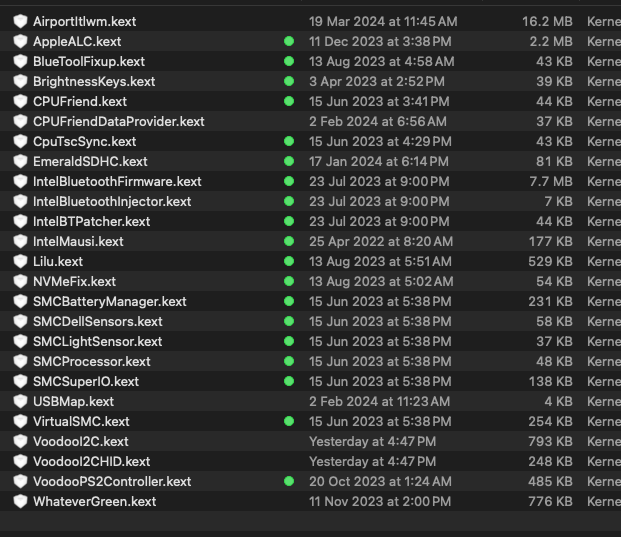Click the icon for EmeraldSDHC.kext
The image size is (621, 537).
20,161
